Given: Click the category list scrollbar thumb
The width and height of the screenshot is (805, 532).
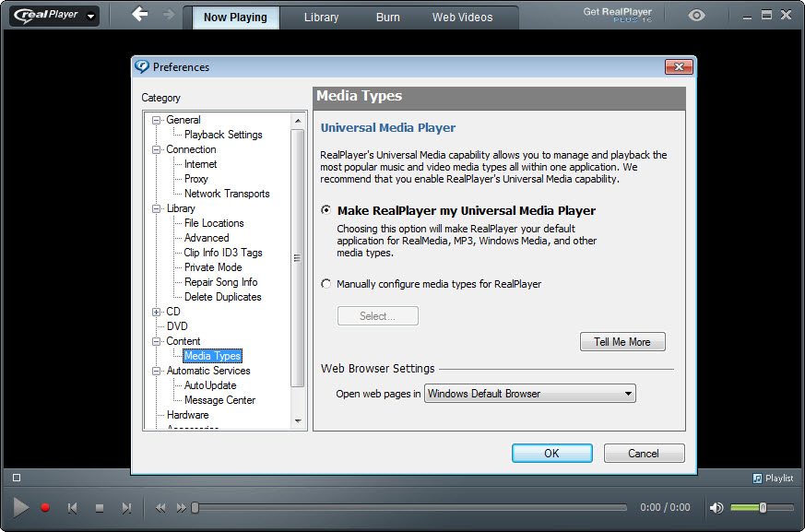Looking at the screenshot, I should pyautogui.click(x=297, y=258).
